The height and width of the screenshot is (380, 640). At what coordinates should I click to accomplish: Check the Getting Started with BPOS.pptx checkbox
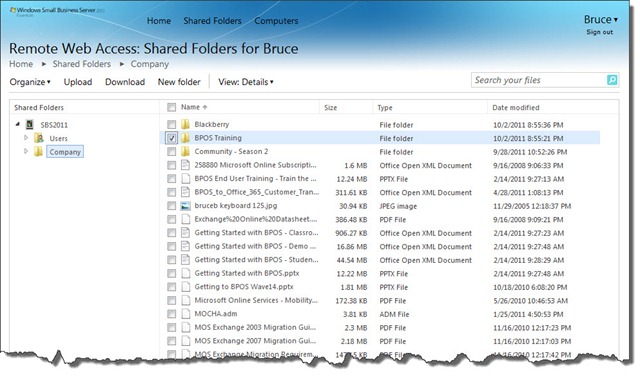point(171,273)
